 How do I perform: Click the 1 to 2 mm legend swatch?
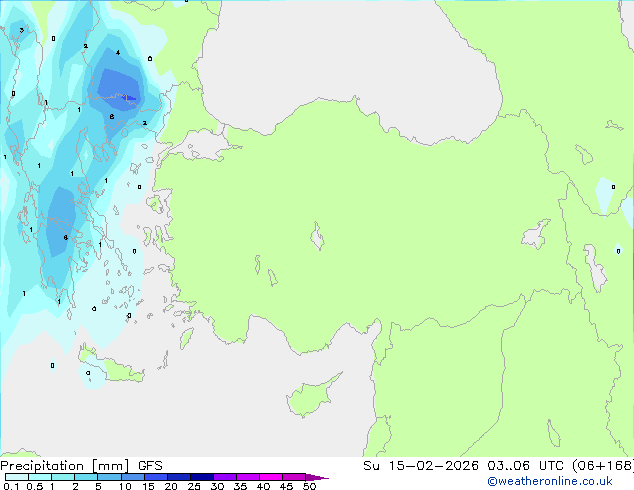click(63, 477)
